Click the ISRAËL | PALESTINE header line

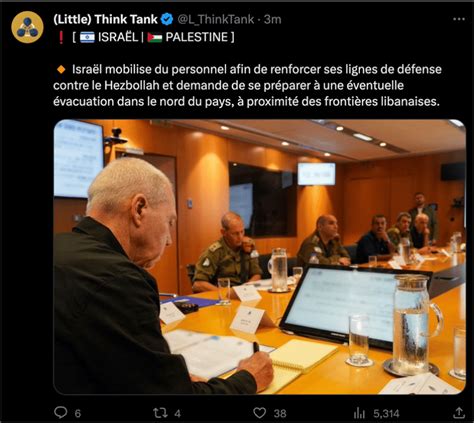(x=145, y=37)
